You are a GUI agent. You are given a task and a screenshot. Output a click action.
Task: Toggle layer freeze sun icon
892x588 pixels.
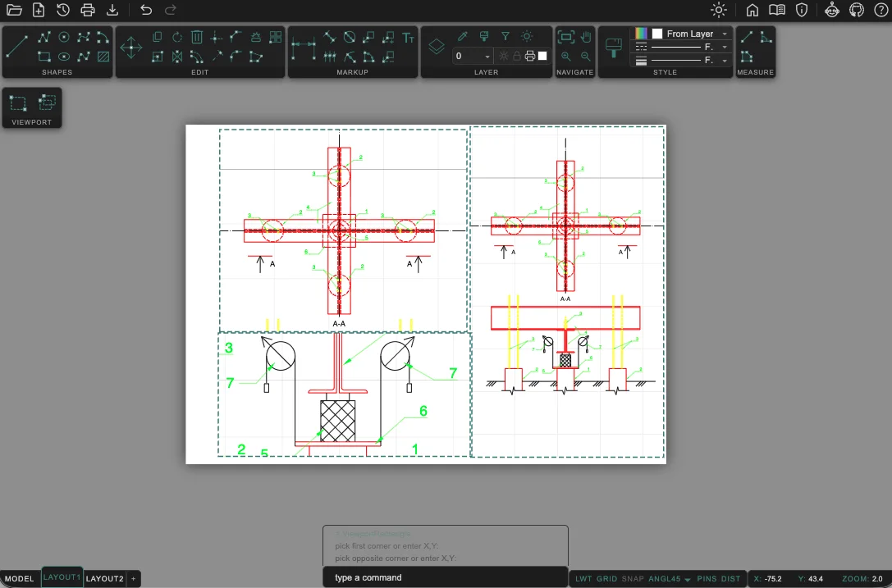pos(504,56)
